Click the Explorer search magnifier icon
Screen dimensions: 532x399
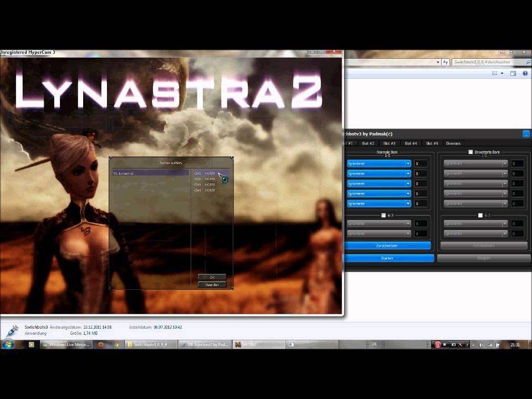point(528,62)
